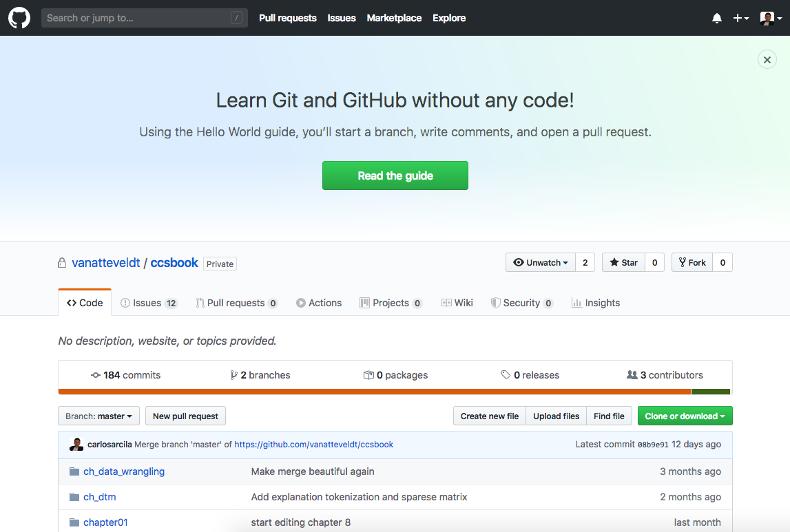This screenshot has height=532, width=790.
Task: Open the chapter01 folder
Action: (105, 522)
